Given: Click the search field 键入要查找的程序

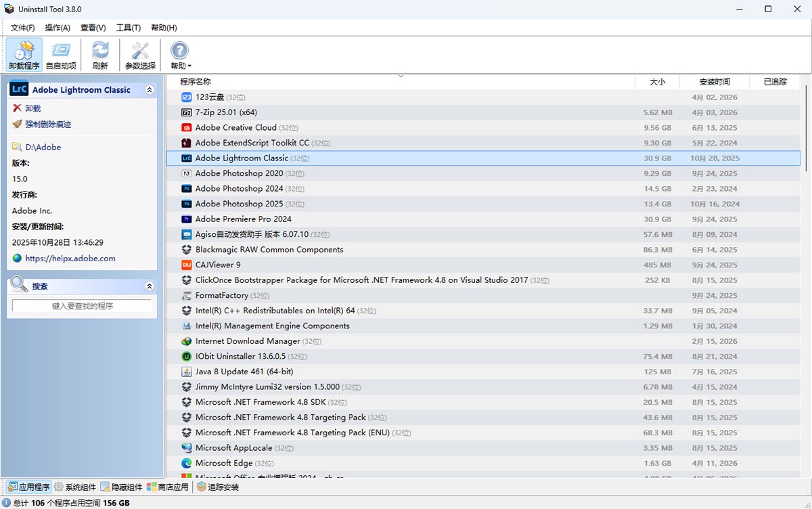Looking at the screenshot, I should [82, 306].
